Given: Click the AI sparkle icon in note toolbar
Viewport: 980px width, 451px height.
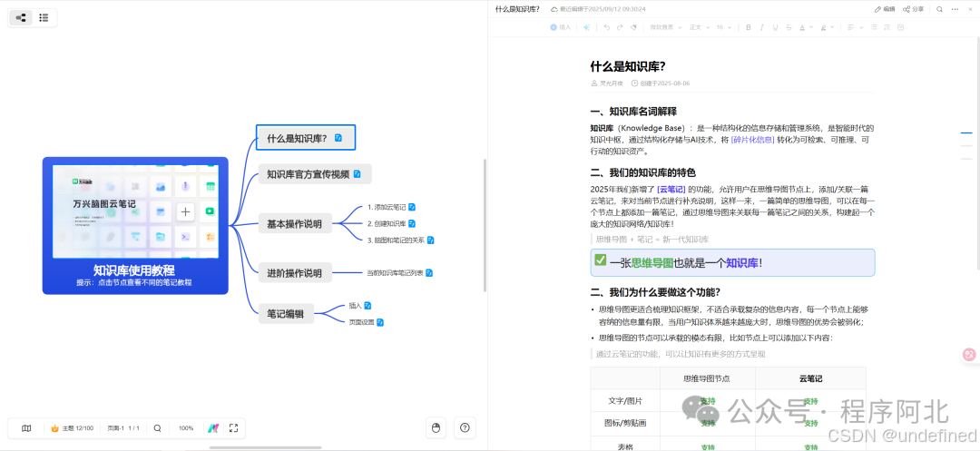Looking at the screenshot, I should click(586, 27).
